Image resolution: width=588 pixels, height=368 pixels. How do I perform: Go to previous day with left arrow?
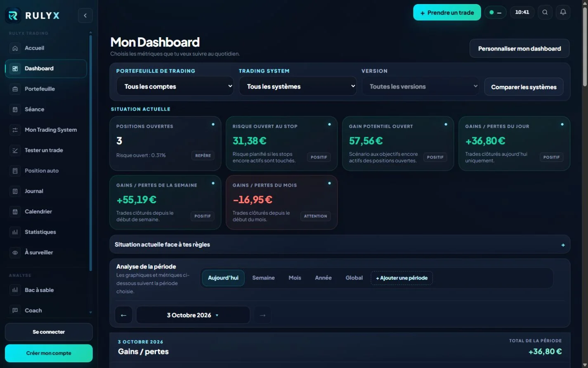coord(123,315)
